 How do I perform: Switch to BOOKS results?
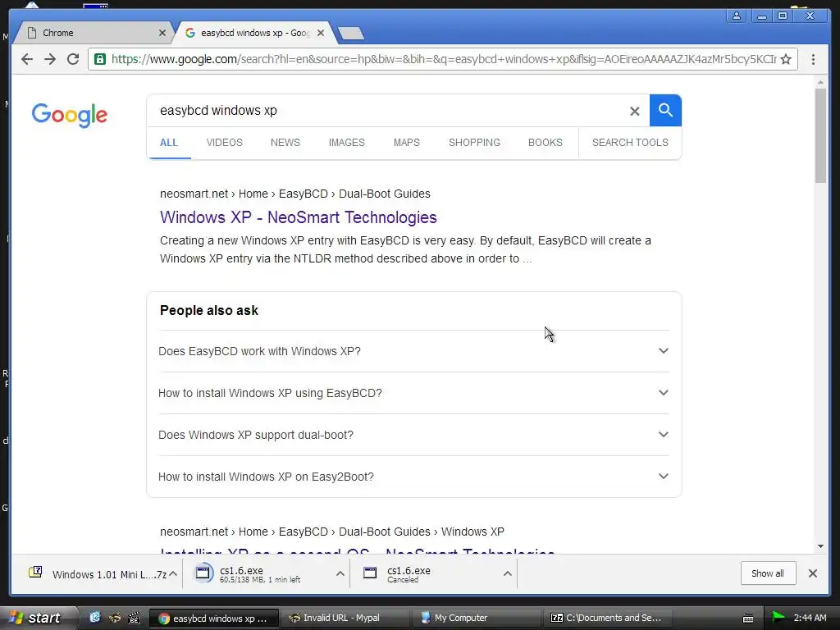(x=546, y=143)
